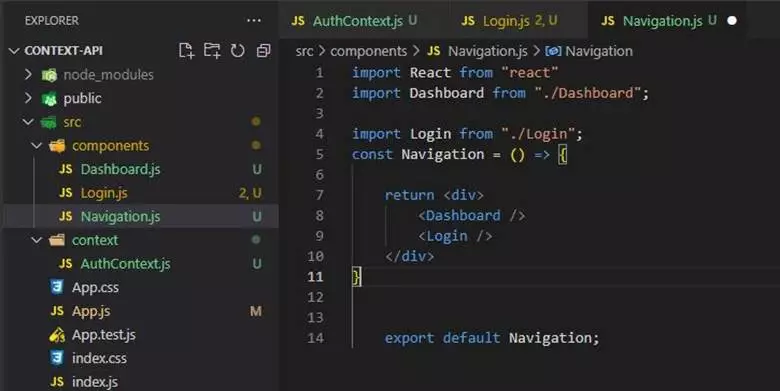This screenshot has height=391, width=780.
Task: Click the EXPLORER panel title
Action: [x=52, y=21]
